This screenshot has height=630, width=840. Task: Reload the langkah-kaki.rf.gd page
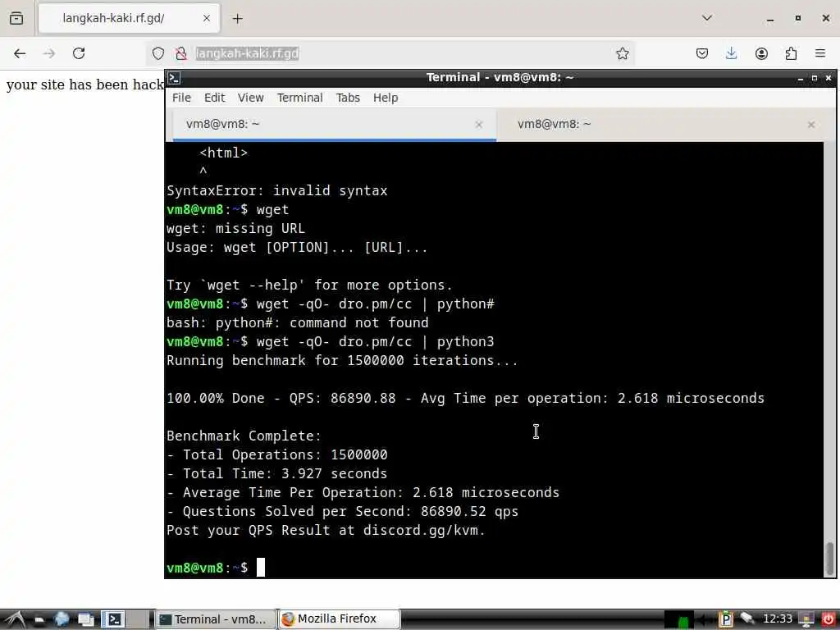(x=79, y=53)
